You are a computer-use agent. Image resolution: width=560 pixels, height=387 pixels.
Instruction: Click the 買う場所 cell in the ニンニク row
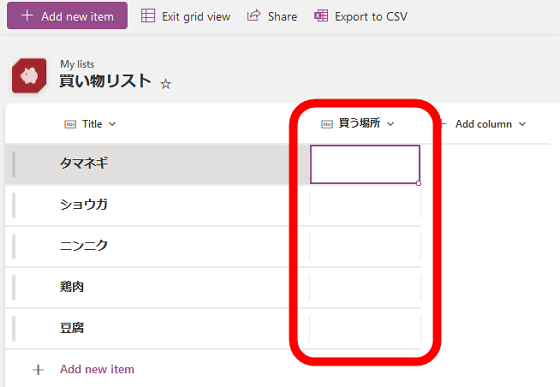[365, 246]
